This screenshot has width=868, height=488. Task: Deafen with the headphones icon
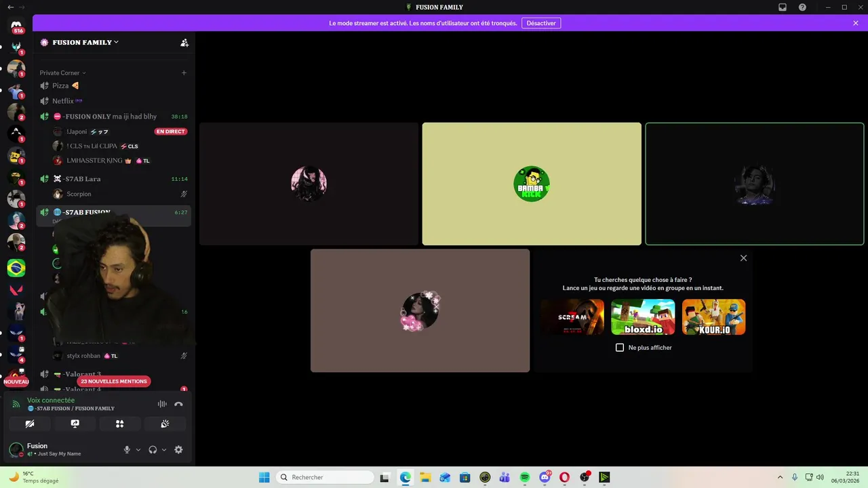pos(153,449)
